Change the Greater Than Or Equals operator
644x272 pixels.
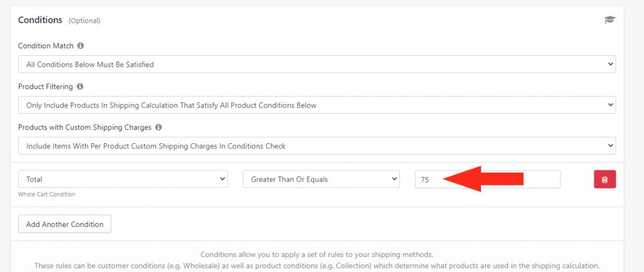(321, 179)
